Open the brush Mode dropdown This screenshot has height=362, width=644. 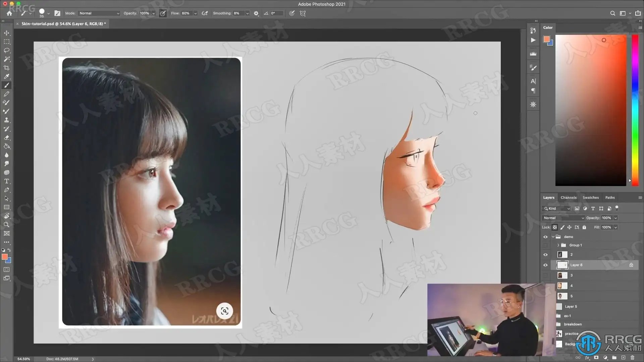click(99, 13)
